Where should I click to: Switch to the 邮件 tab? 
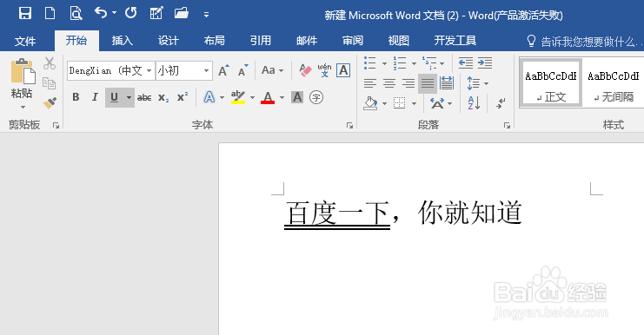(307, 41)
